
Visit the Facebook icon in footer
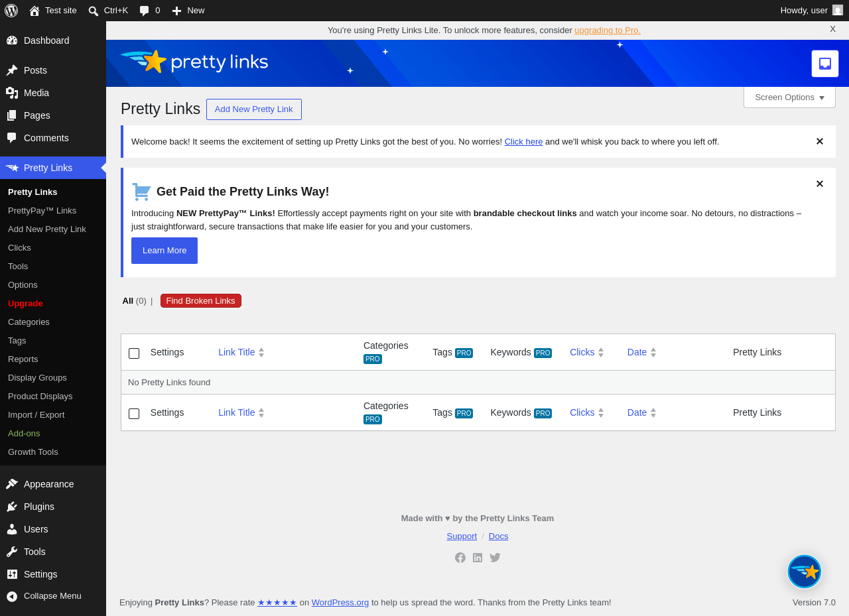pos(460,558)
